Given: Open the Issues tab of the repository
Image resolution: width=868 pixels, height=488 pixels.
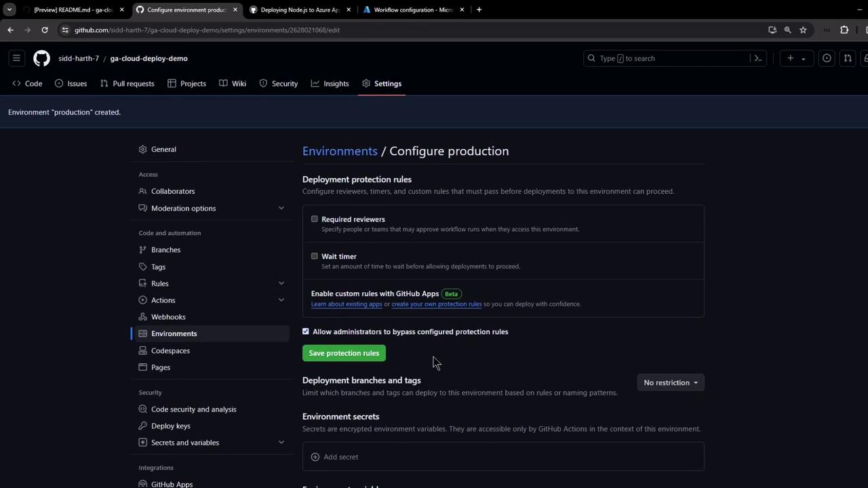Looking at the screenshot, I should (x=71, y=83).
